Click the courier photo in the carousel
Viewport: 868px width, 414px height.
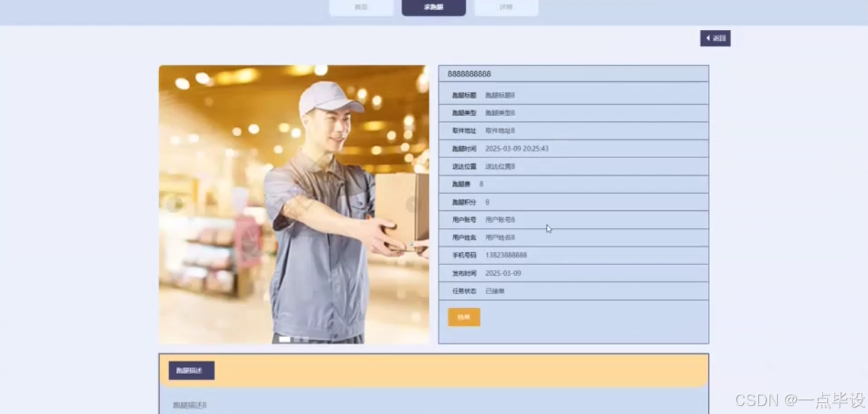click(293, 205)
